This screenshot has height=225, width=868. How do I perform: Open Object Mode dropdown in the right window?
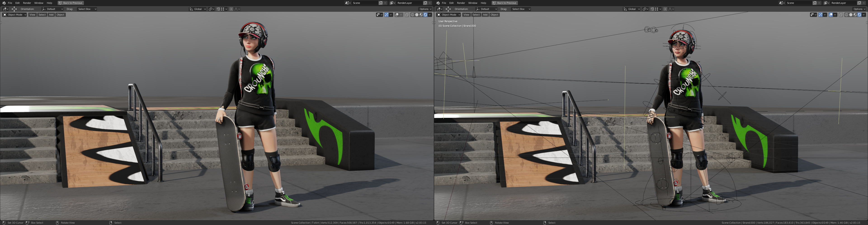[448, 15]
